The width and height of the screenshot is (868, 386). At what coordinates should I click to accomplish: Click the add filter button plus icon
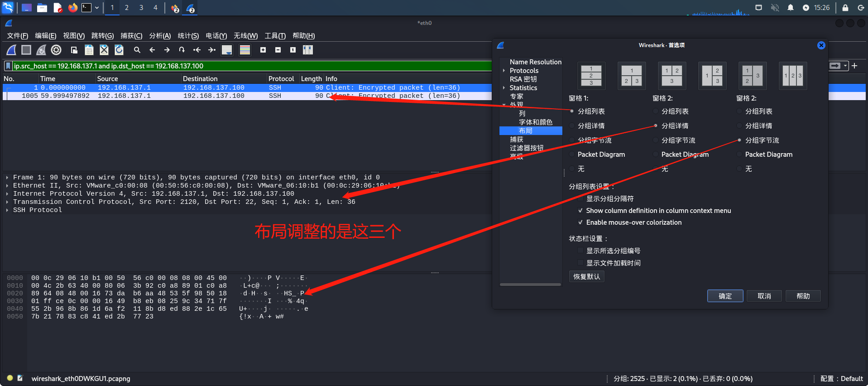(854, 66)
